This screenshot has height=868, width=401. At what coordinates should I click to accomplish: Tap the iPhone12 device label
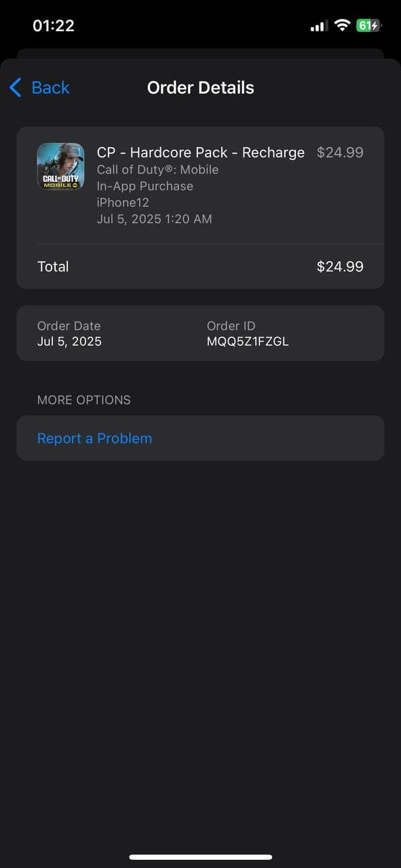point(123,202)
